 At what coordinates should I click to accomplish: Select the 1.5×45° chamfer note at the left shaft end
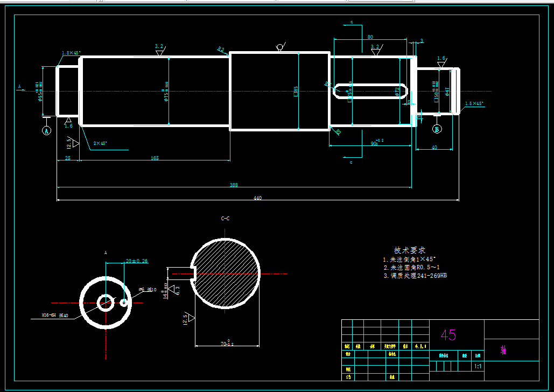[x=71, y=53]
